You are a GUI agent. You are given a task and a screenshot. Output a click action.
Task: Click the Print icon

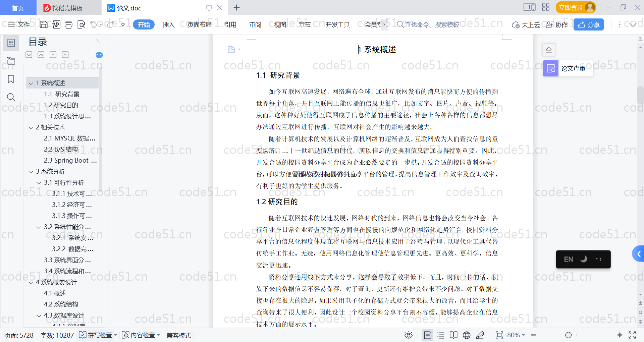click(69, 24)
